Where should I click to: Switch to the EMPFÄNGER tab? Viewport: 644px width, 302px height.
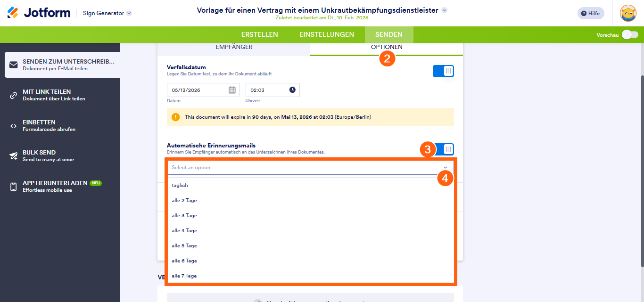click(x=234, y=47)
